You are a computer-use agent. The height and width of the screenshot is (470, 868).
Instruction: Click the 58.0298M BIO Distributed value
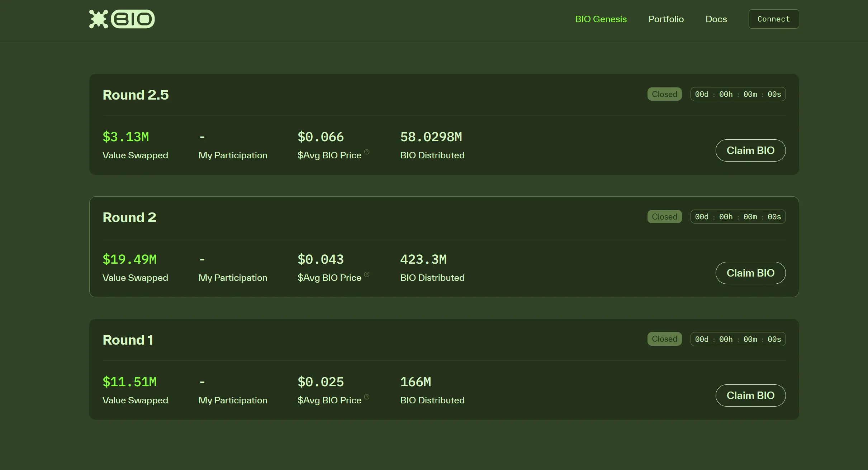(431, 137)
